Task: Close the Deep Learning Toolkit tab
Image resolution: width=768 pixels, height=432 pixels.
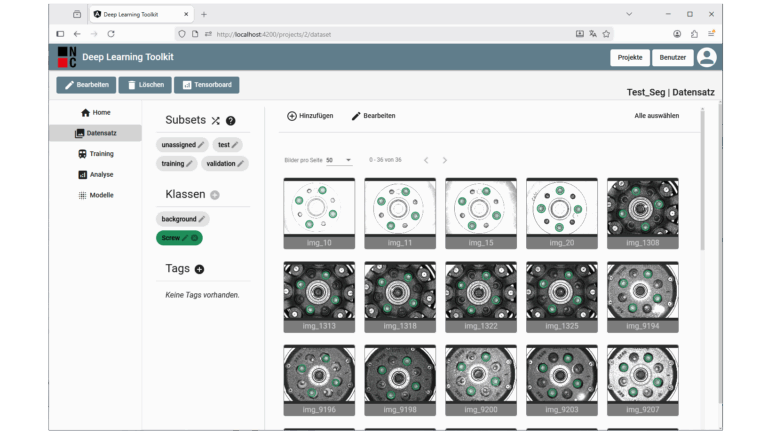Action: [186, 14]
